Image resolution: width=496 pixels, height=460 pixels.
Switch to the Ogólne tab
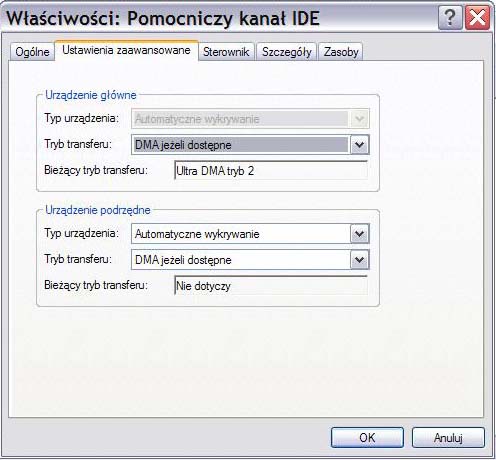(x=32, y=52)
